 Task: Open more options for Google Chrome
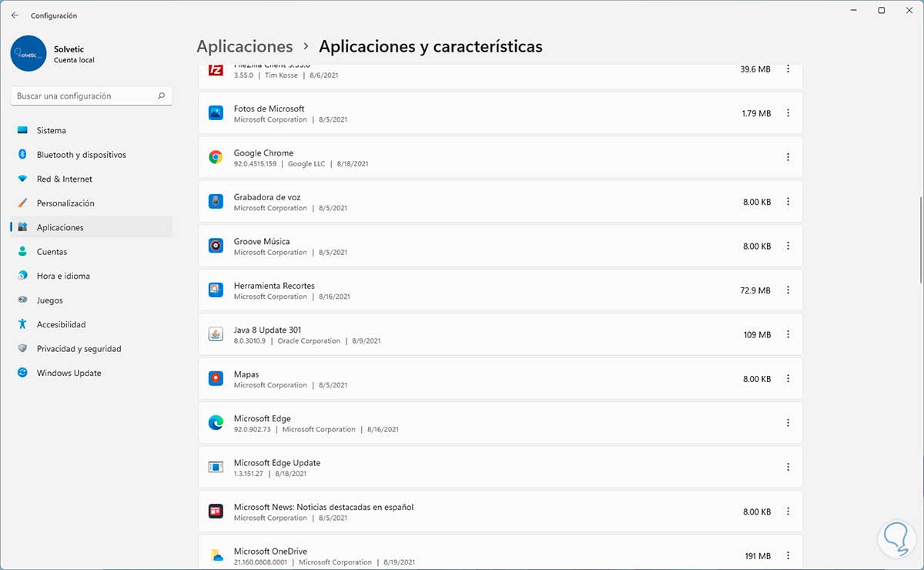[x=788, y=157]
